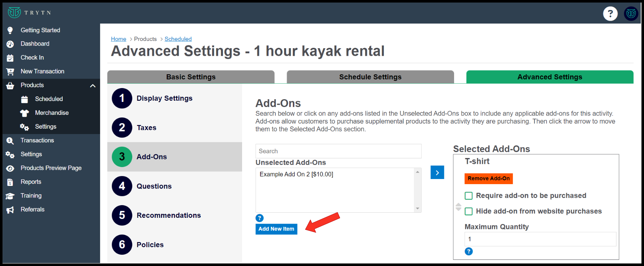Click the main Settings gears icon
The image size is (644, 266).
pyautogui.click(x=10, y=154)
